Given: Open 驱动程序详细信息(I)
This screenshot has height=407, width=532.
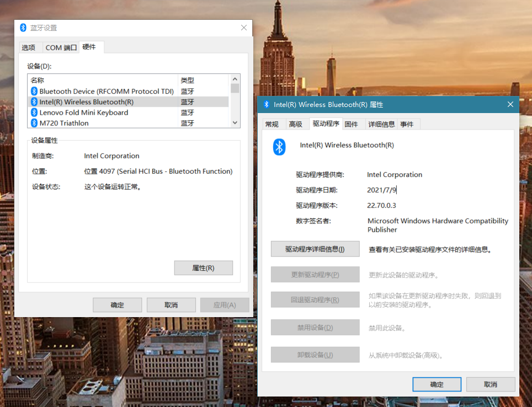Looking at the screenshot, I should pyautogui.click(x=315, y=249).
